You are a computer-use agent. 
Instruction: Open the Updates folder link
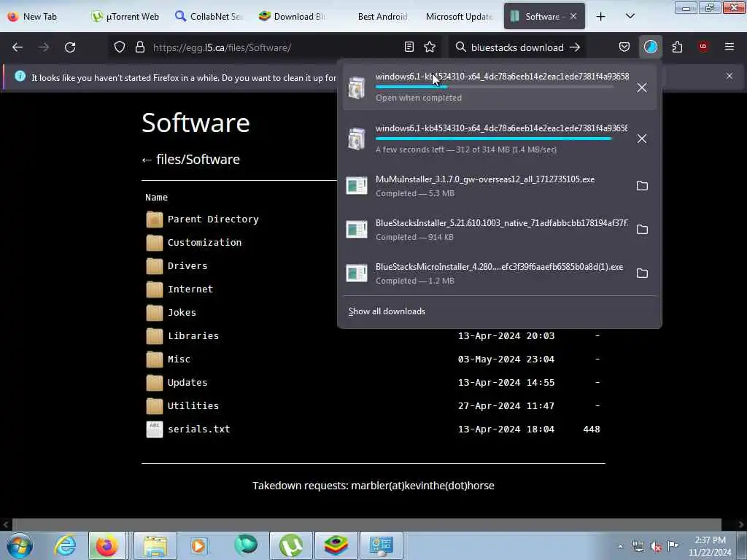tap(187, 383)
